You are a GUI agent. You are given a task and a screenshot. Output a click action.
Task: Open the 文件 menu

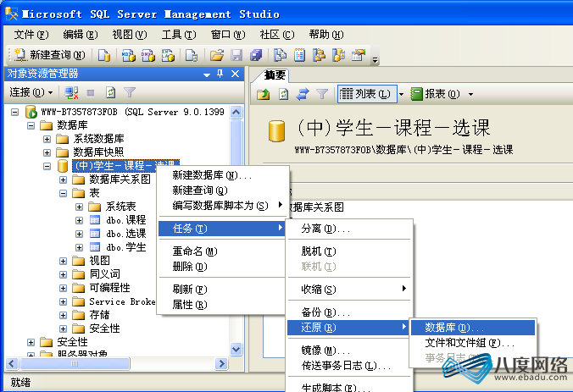tap(31, 35)
